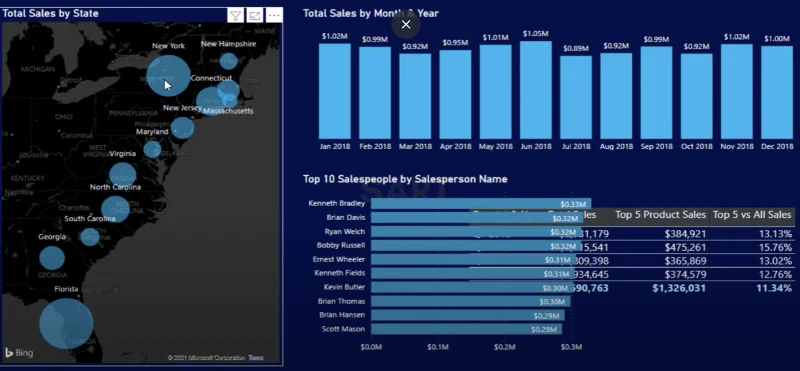Click Top 10 Salespeople by Salesperson Name title
This screenshot has width=800, height=371.
(405, 179)
